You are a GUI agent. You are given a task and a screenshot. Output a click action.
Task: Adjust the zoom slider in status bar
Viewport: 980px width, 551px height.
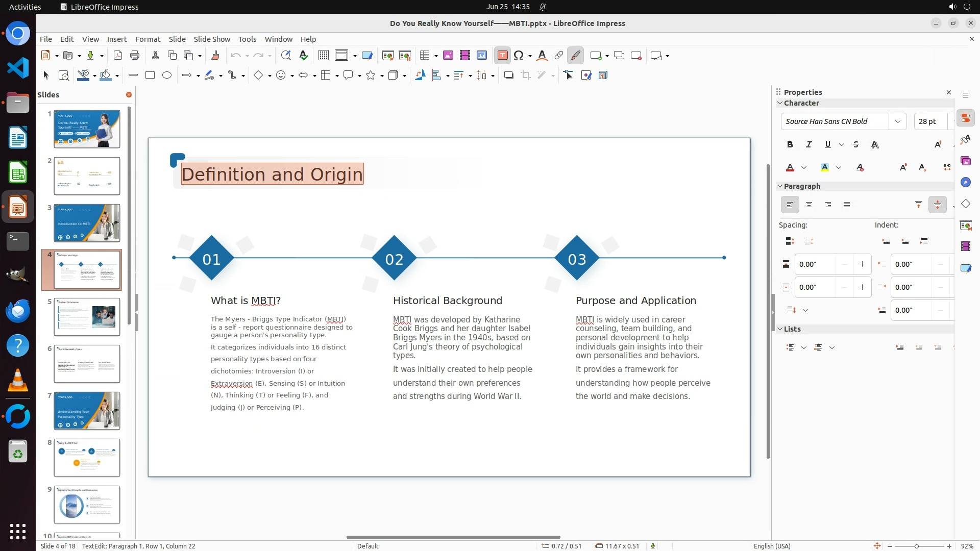pos(916,546)
